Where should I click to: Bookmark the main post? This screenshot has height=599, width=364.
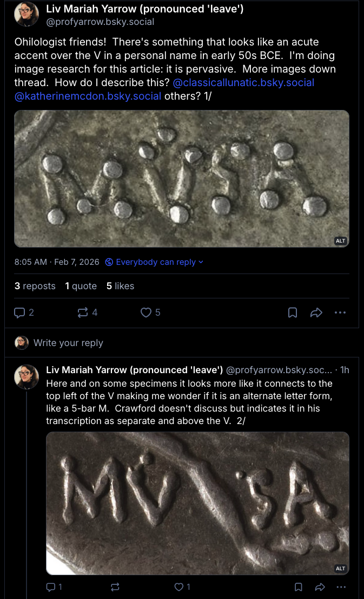click(x=292, y=312)
